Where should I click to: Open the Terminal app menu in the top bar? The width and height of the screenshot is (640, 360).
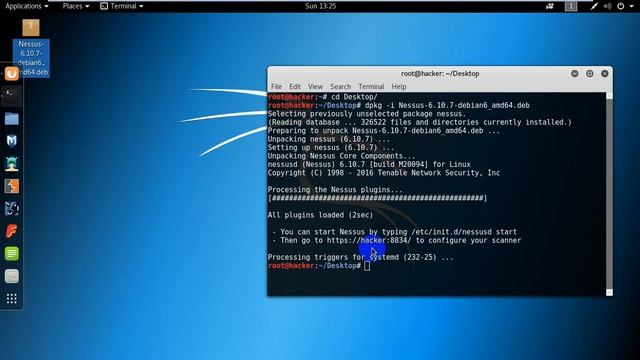[122, 6]
